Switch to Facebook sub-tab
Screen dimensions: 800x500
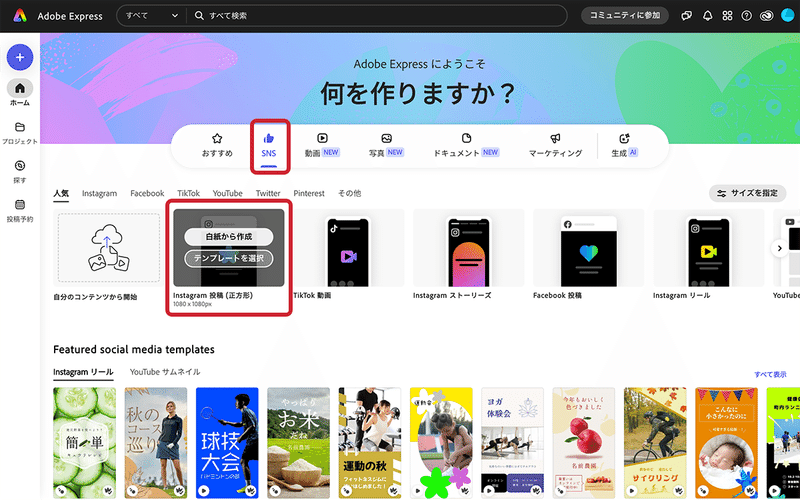(147, 193)
